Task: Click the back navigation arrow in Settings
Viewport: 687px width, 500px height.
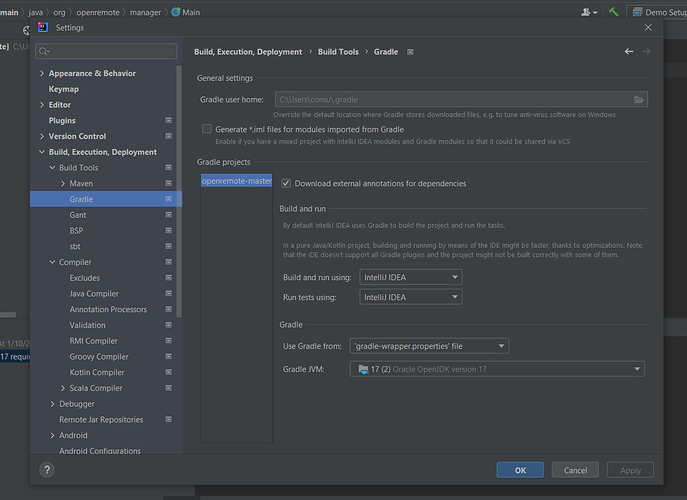Action: [x=629, y=51]
